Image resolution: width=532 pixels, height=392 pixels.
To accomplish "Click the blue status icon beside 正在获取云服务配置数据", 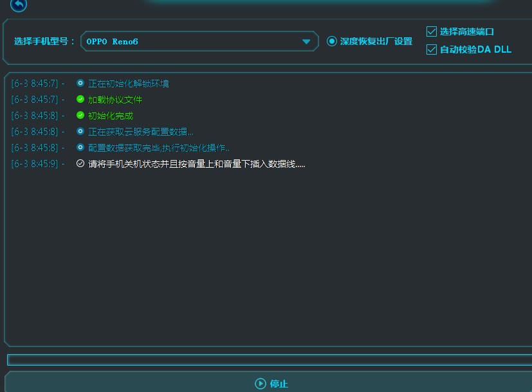I will coord(80,131).
